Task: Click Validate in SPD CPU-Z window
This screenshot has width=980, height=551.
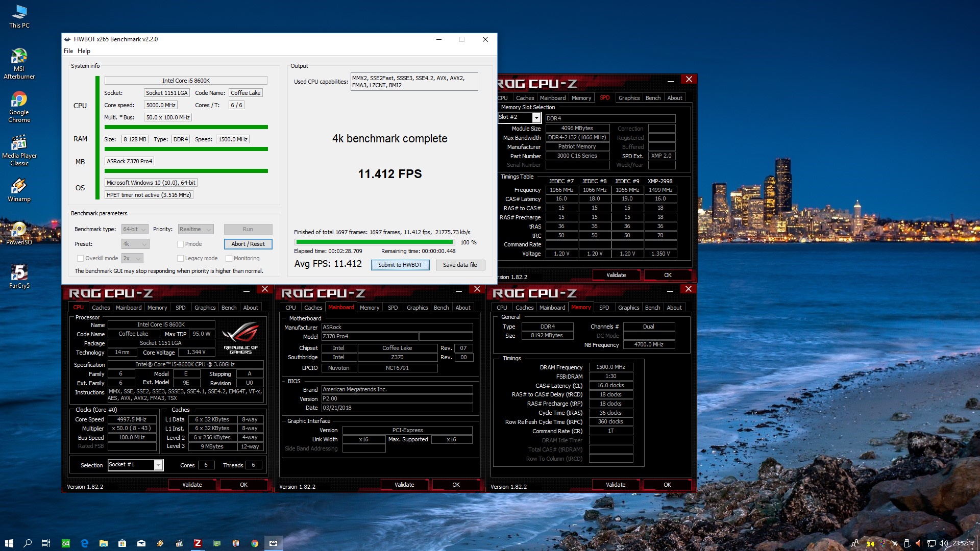Action: tap(616, 275)
